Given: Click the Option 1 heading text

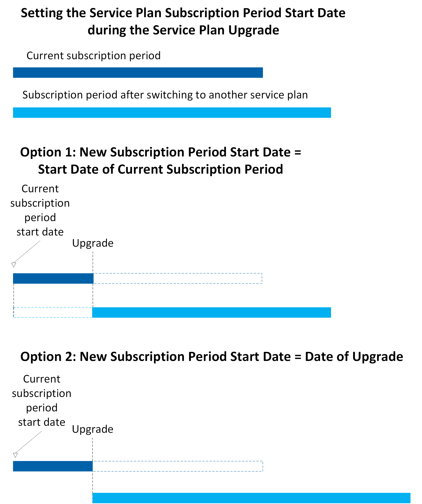Looking at the screenshot, I should click(x=160, y=160).
